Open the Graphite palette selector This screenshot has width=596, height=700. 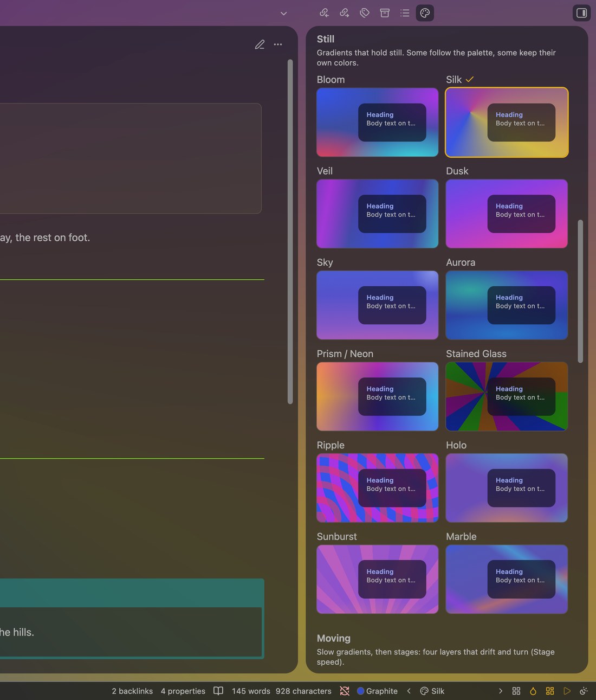coord(377,691)
